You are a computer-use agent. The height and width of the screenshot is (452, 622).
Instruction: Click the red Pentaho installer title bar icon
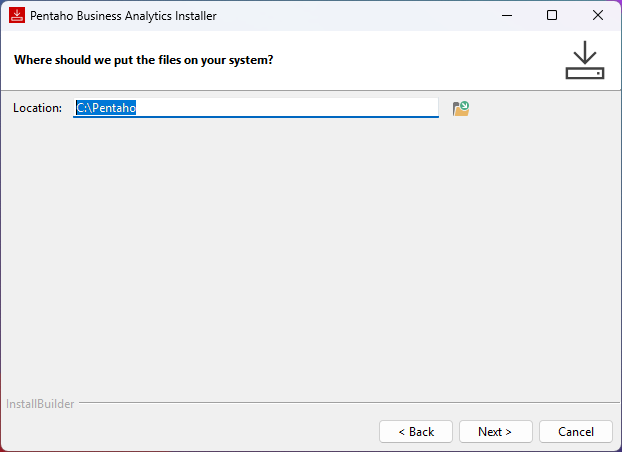coord(16,16)
